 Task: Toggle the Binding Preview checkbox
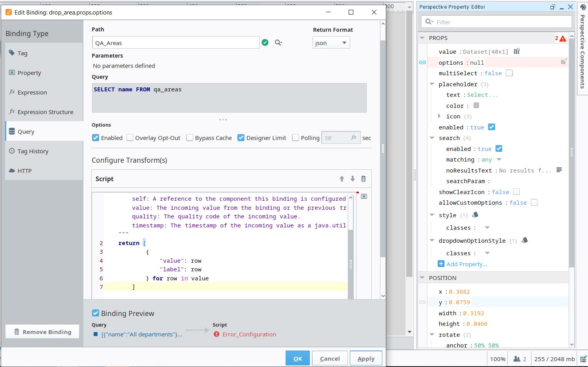pos(96,313)
